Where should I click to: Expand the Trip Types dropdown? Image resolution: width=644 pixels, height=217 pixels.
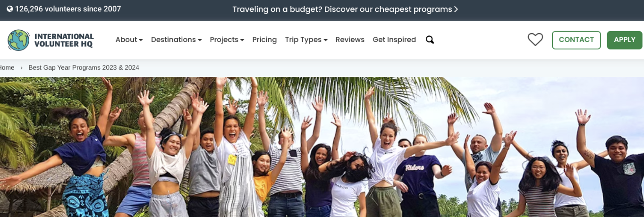pyautogui.click(x=306, y=40)
